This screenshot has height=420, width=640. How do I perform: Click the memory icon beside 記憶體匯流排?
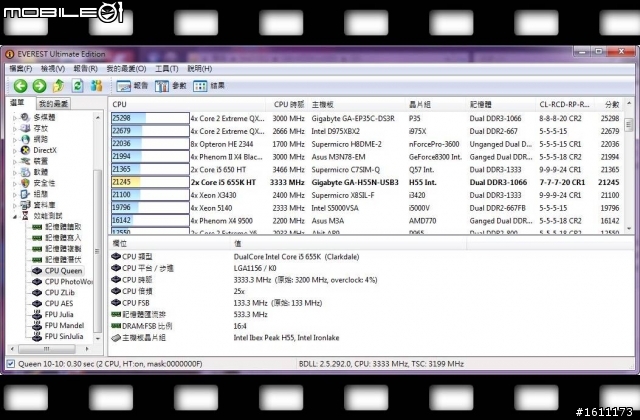tap(116, 314)
